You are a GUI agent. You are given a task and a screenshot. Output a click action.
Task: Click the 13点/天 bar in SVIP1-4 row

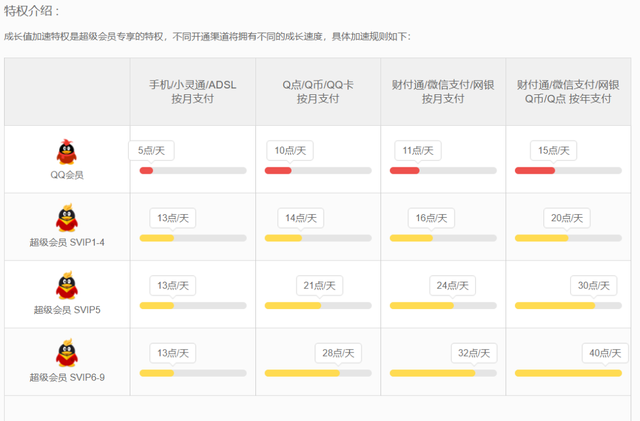pyautogui.click(x=193, y=238)
